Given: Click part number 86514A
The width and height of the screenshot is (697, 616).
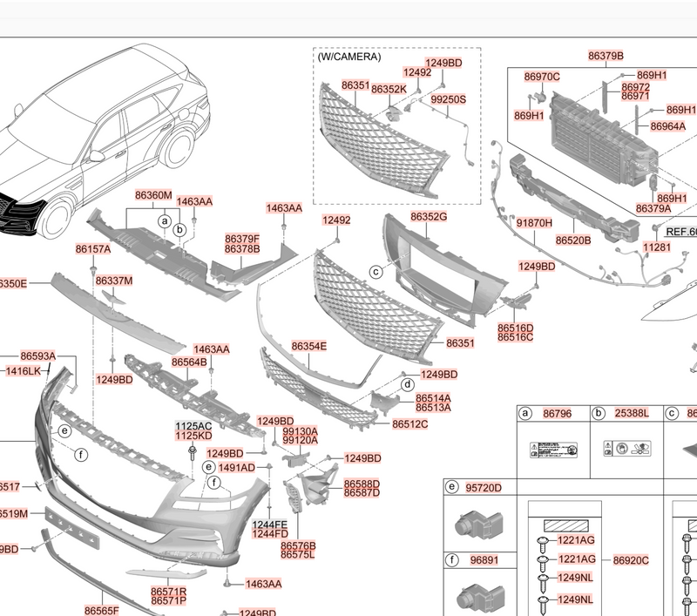Looking at the screenshot, I should tap(433, 398).
